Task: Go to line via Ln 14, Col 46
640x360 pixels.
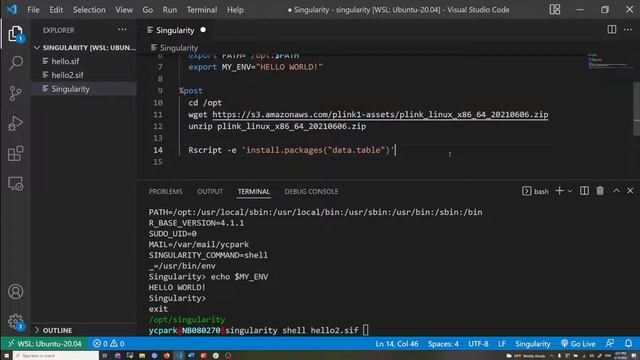Action: coord(396,344)
